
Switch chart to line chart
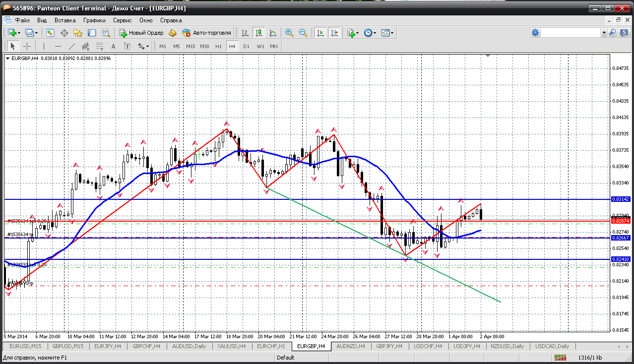(x=273, y=33)
